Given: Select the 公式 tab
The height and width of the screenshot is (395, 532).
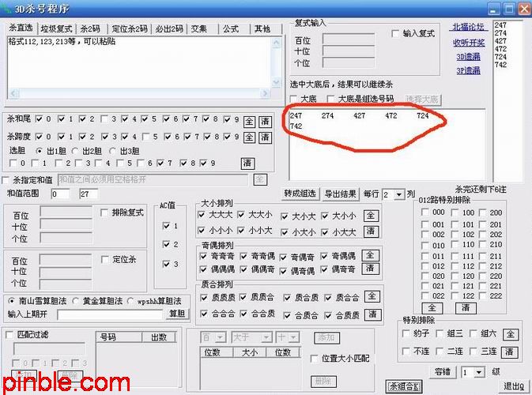Looking at the screenshot, I should pyautogui.click(x=230, y=29).
